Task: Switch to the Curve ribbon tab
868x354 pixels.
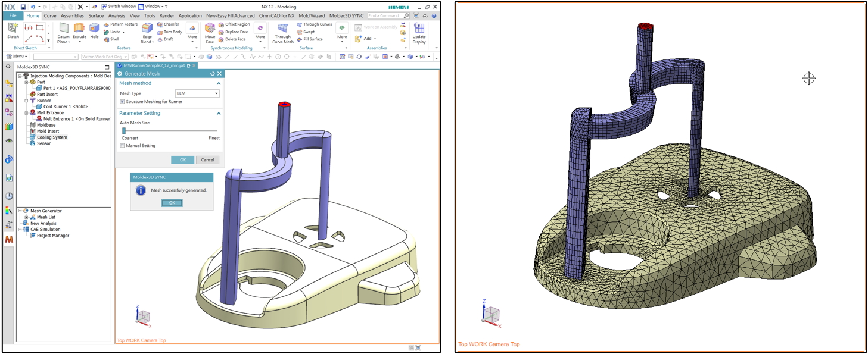Action: pos(50,15)
